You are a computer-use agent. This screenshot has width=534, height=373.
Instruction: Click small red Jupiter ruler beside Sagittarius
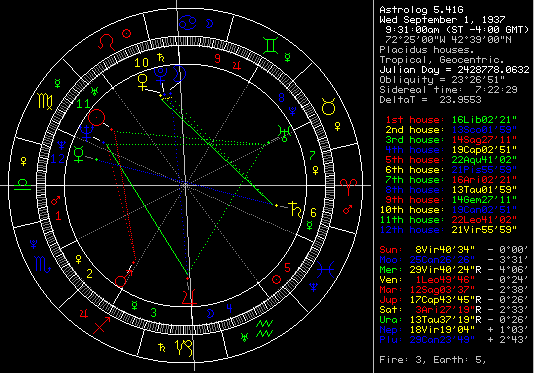pos(84,313)
